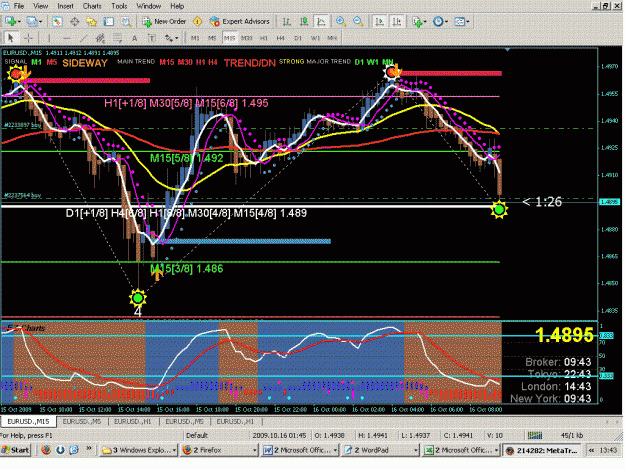
Task: Expand Windows Explorer taskbar group arrow
Action: (x=174, y=450)
